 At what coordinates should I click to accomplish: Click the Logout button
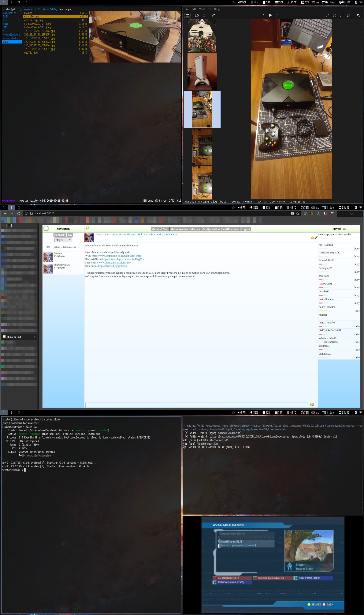[x=246, y=229]
